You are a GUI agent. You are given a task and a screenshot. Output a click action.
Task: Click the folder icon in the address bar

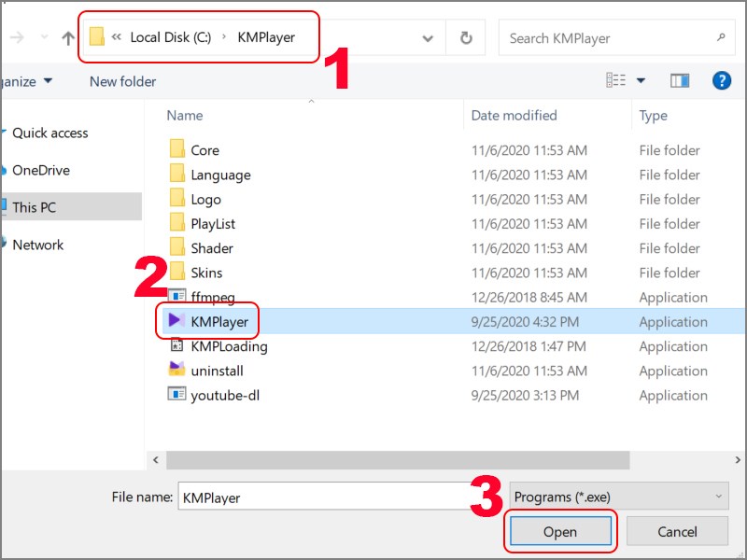pos(97,36)
